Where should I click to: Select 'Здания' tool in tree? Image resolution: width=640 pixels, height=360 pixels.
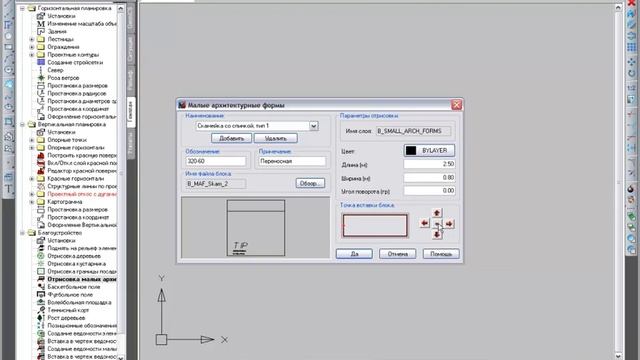(57, 31)
